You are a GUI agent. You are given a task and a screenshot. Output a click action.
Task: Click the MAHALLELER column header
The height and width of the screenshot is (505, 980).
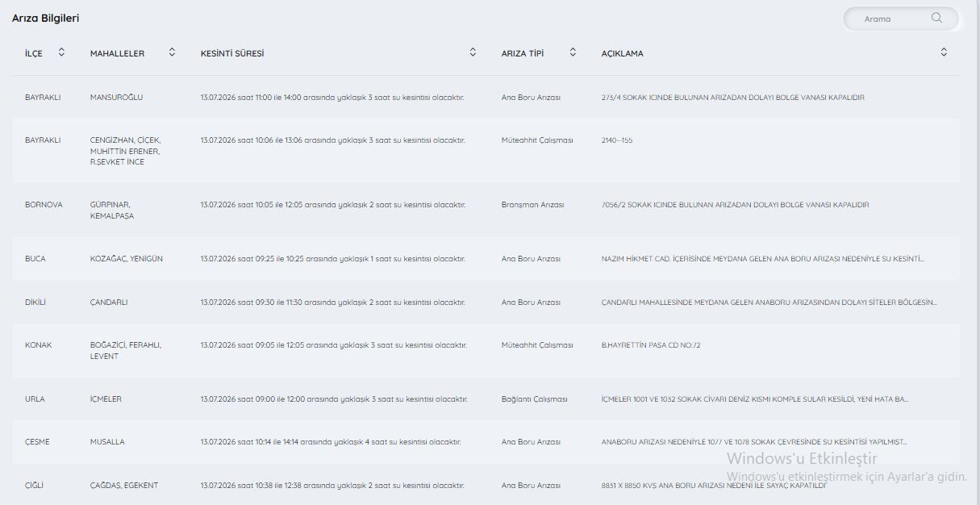click(118, 53)
